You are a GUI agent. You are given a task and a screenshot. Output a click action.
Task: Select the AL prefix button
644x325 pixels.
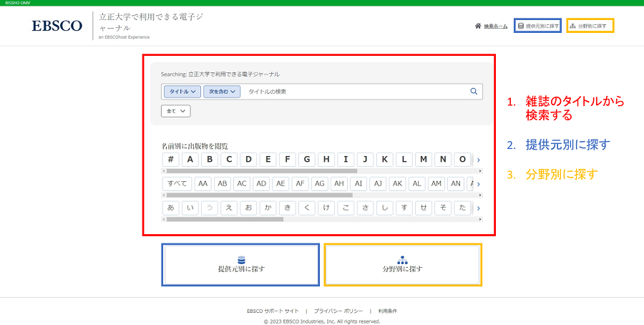(417, 184)
